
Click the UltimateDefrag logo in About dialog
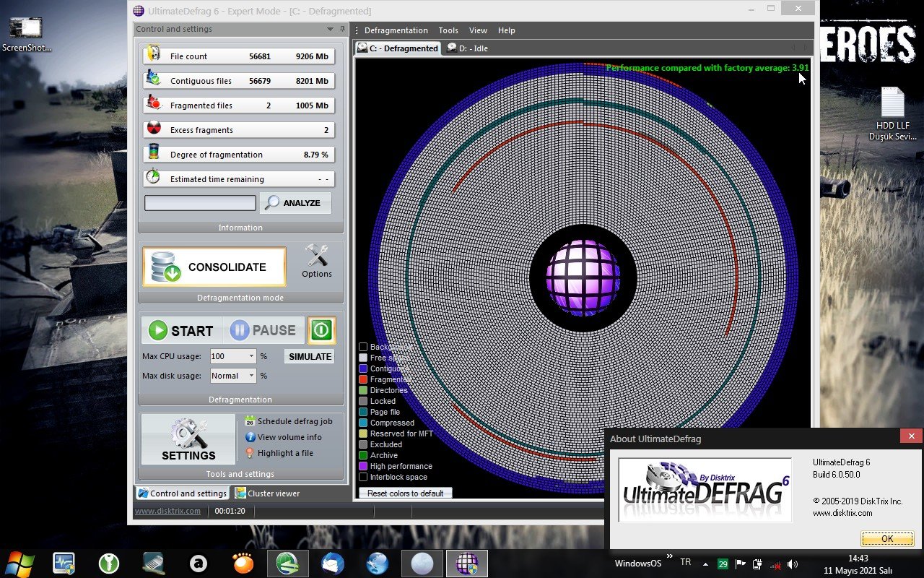coord(705,489)
